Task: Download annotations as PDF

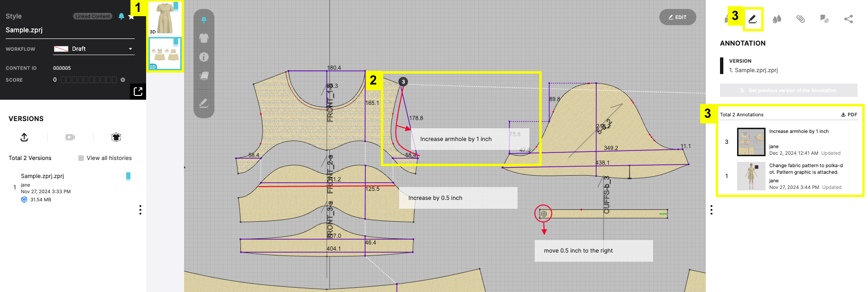Action: tap(849, 114)
